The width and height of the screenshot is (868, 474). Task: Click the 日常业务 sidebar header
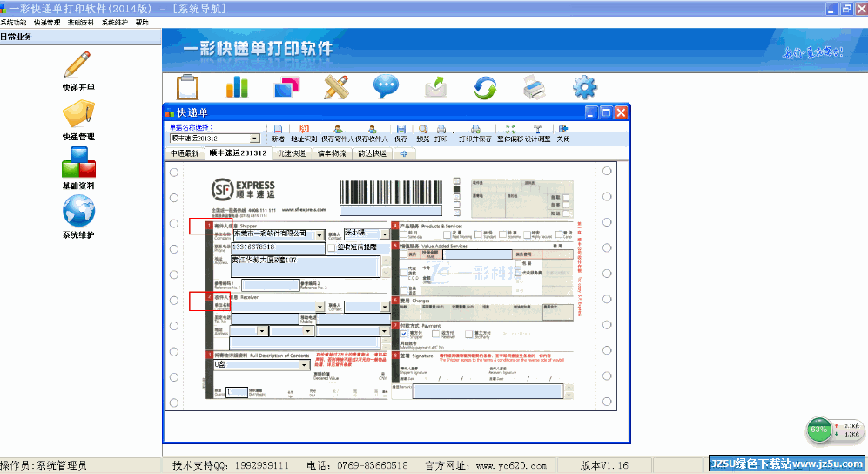click(80, 37)
